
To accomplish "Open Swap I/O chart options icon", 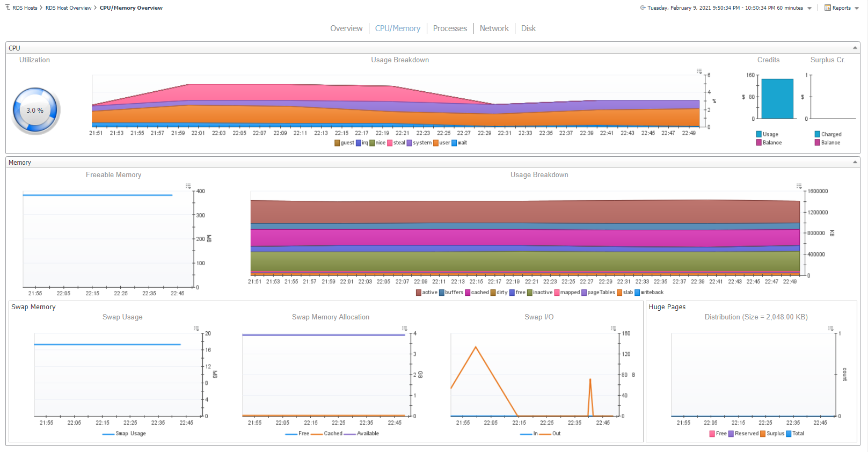I will click(613, 328).
